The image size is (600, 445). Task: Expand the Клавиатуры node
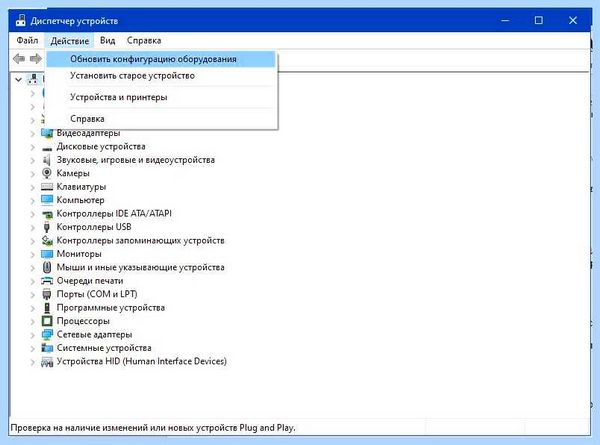(33, 187)
